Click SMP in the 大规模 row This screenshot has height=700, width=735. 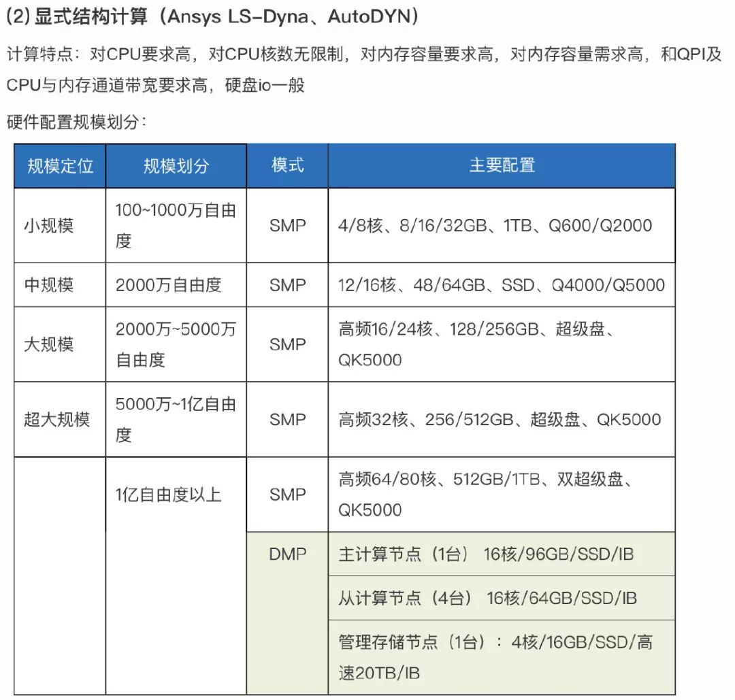coord(287,344)
